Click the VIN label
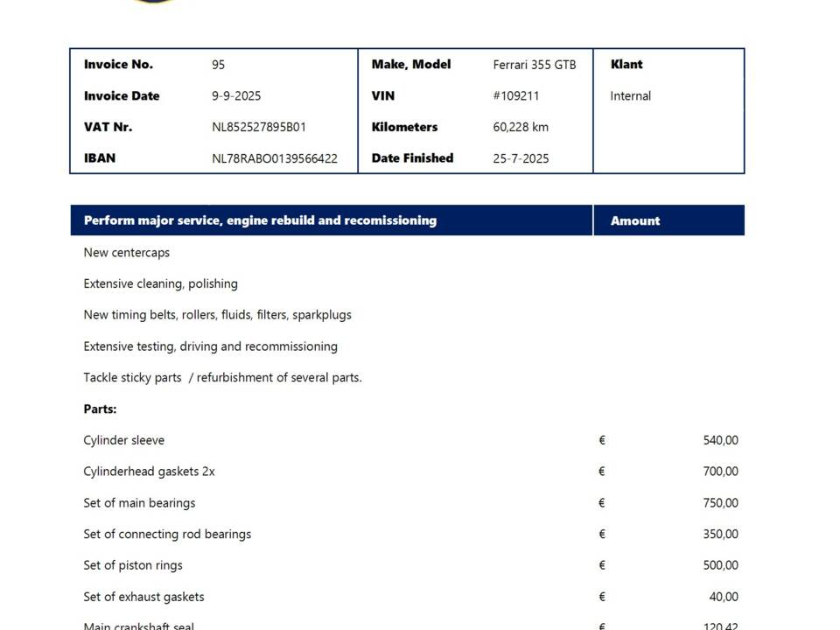This screenshot has height=630, width=840. pyautogui.click(x=383, y=96)
